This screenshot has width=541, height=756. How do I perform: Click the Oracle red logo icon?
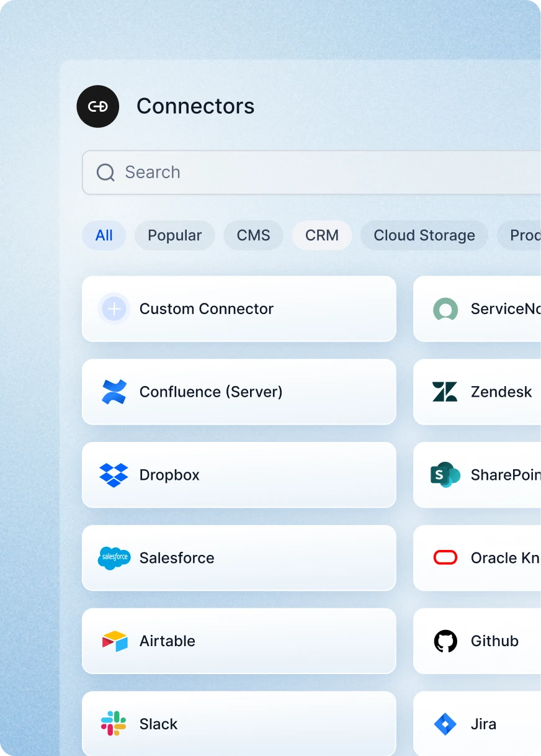(x=445, y=558)
